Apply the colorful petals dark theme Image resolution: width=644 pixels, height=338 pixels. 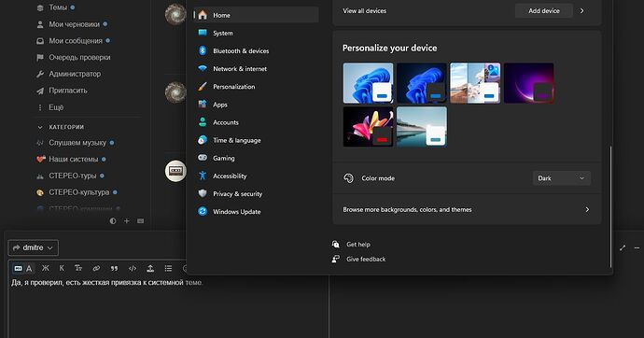[368, 126]
